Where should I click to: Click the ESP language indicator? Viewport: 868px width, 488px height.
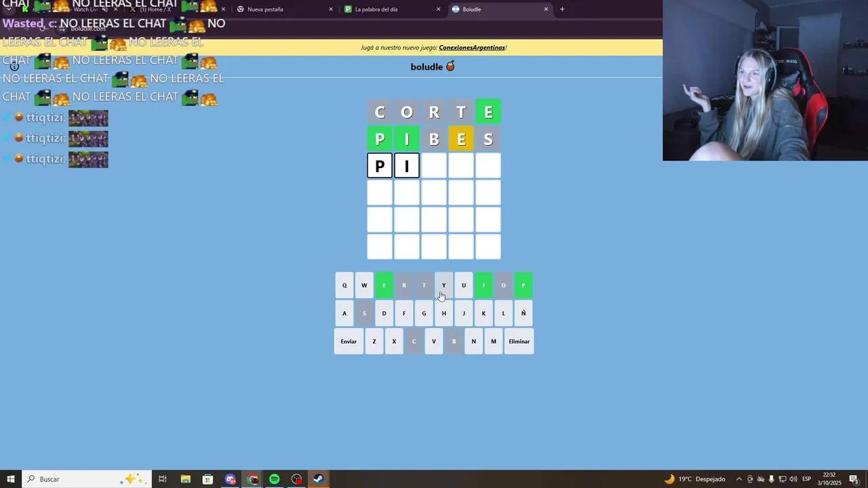pos(807,479)
